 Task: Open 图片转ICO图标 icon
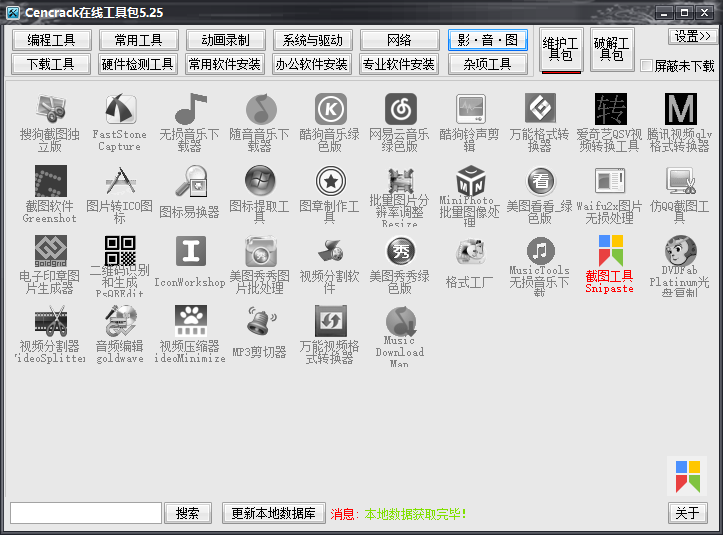click(x=120, y=181)
